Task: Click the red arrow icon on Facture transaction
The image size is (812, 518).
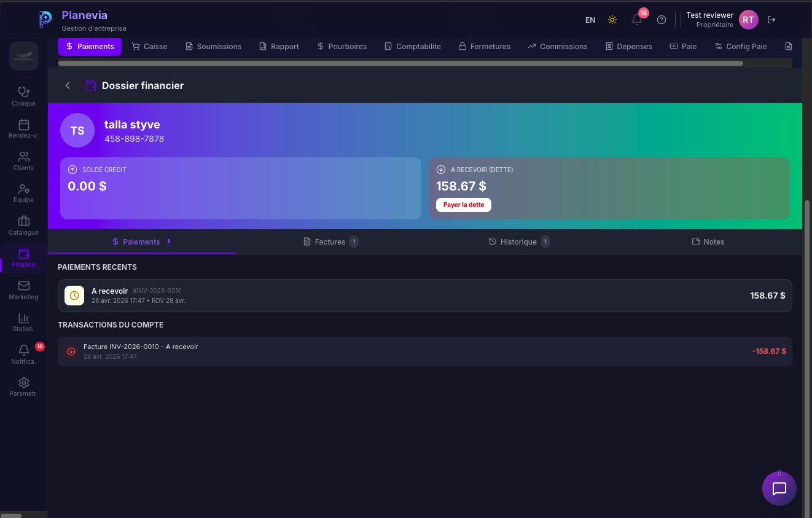Action: click(x=71, y=351)
